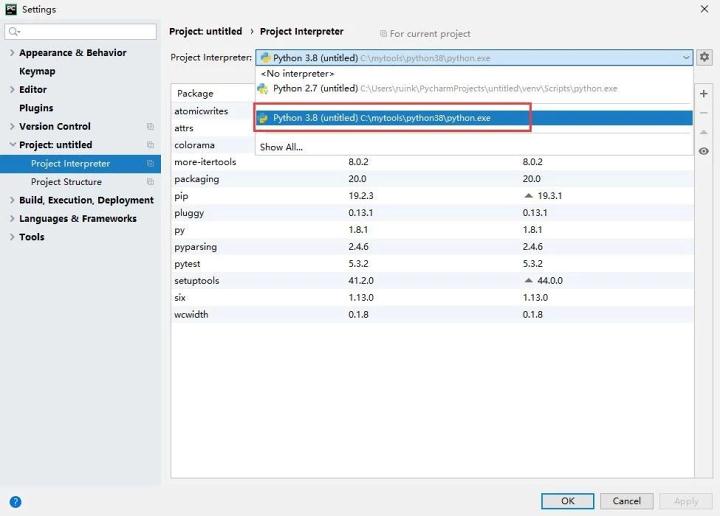Viewport: 720px width, 516px height.
Task: Toggle show early releases eye icon
Action: coord(703,151)
